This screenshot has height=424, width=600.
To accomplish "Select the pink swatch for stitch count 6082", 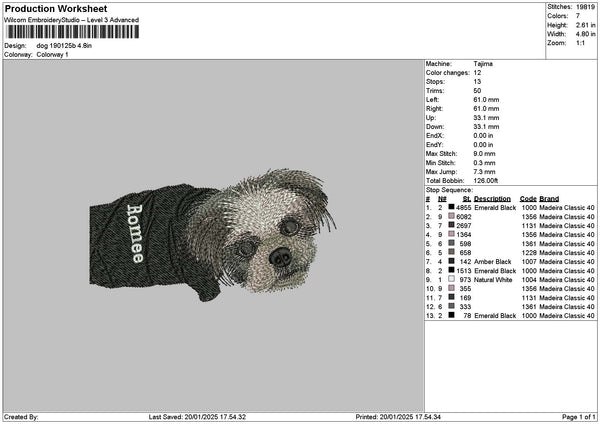I will click(452, 216).
